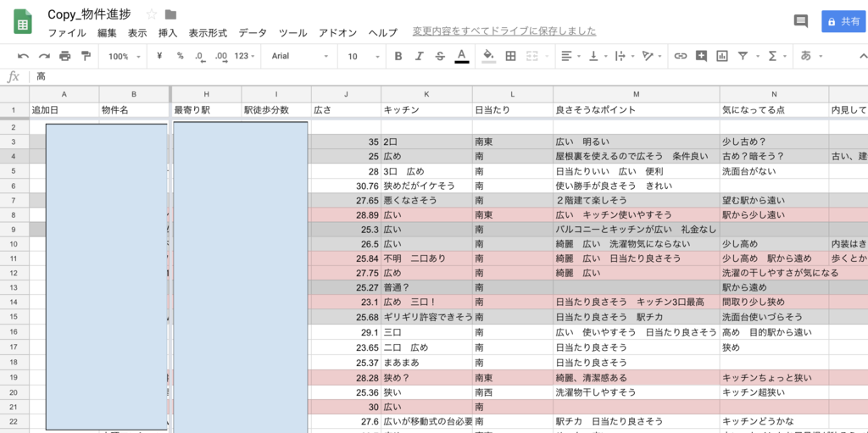The image size is (868, 433).
Task: Click the saved-to-Drive status link
Action: click(504, 31)
